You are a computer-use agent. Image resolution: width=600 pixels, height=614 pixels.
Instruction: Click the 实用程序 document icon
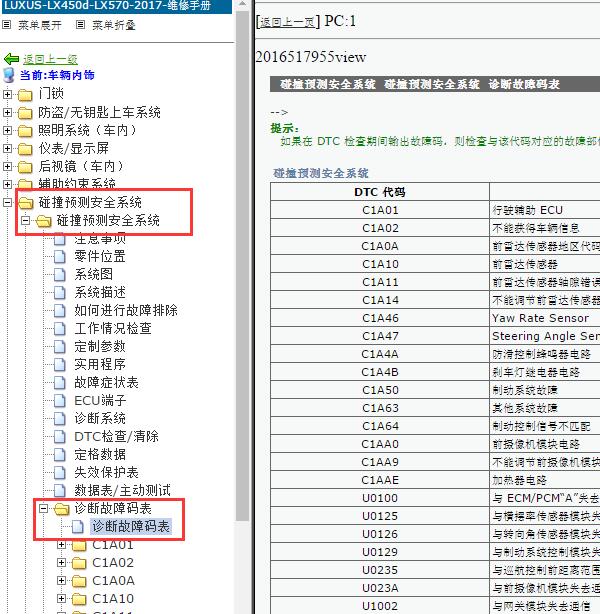[60, 365]
